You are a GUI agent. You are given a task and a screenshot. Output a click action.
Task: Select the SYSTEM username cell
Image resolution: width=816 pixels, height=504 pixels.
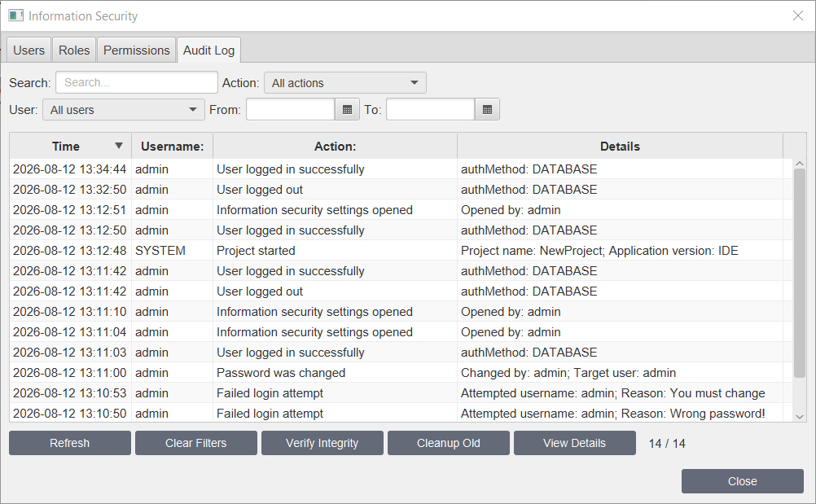pyautogui.click(x=173, y=251)
